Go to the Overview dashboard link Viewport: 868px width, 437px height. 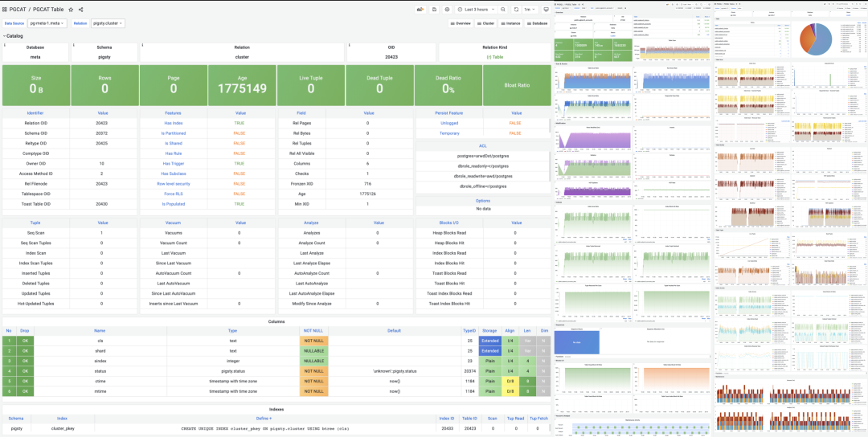pyautogui.click(x=461, y=24)
